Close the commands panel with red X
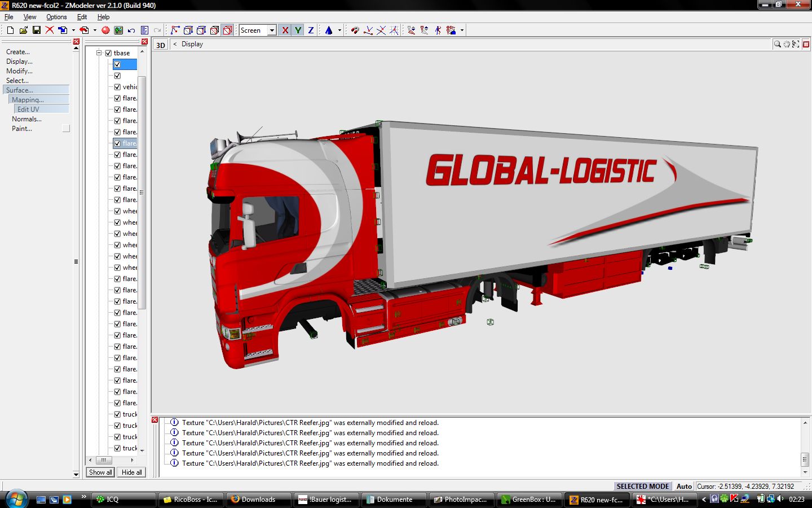The height and width of the screenshot is (508, 812). (x=76, y=42)
